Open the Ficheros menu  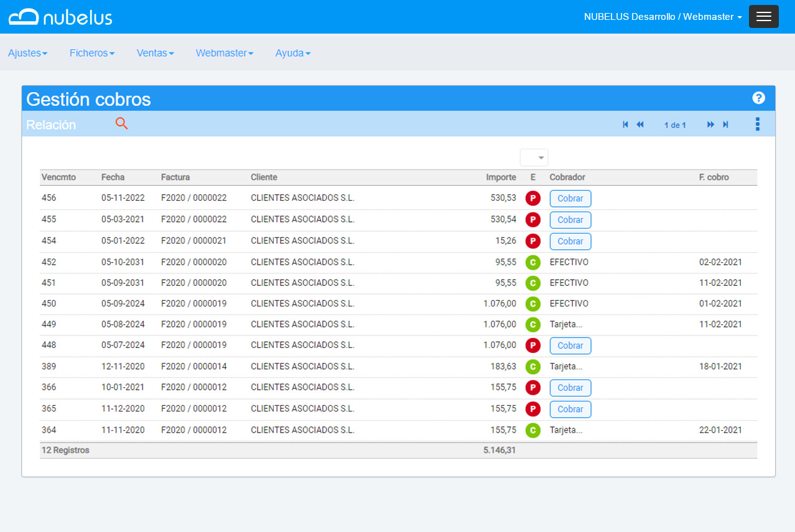(92, 53)
